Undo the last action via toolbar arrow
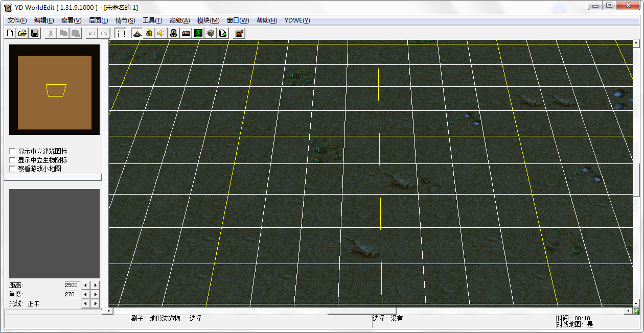Screen dimensions: 644x333 click(x=91, y=33)
